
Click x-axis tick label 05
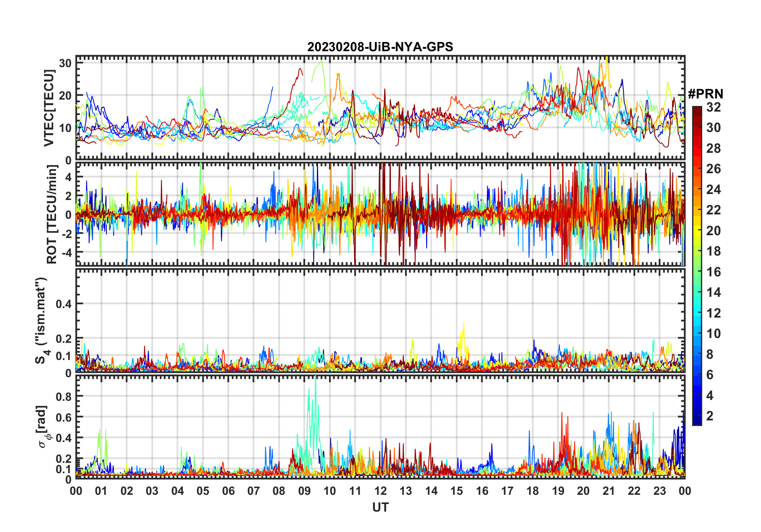(x=203, y=491)
